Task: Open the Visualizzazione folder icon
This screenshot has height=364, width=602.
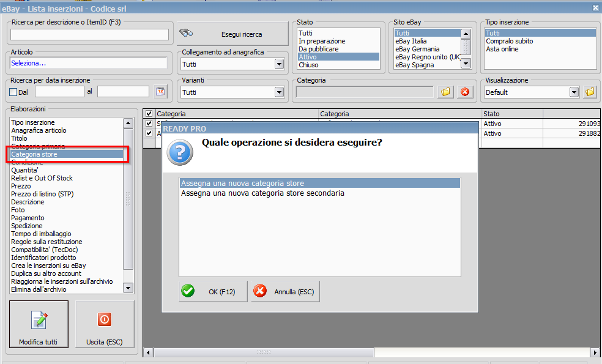Action: pos(590,92)
